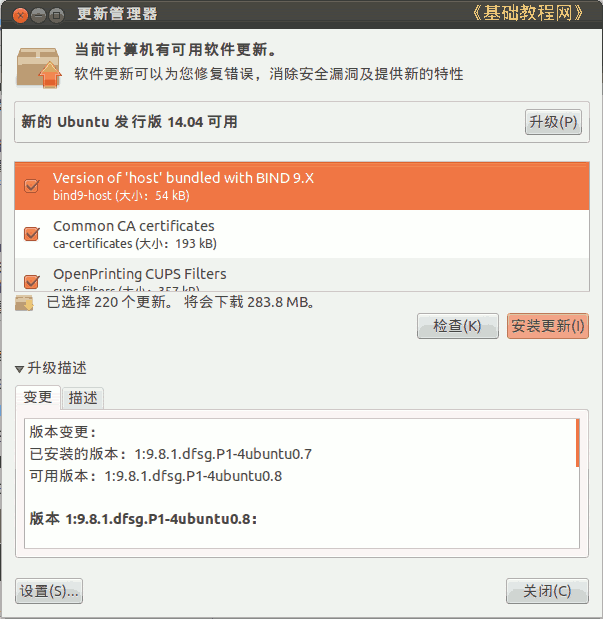
Task: Select the Common CA certificates row
Action: [x=302, y=234]
